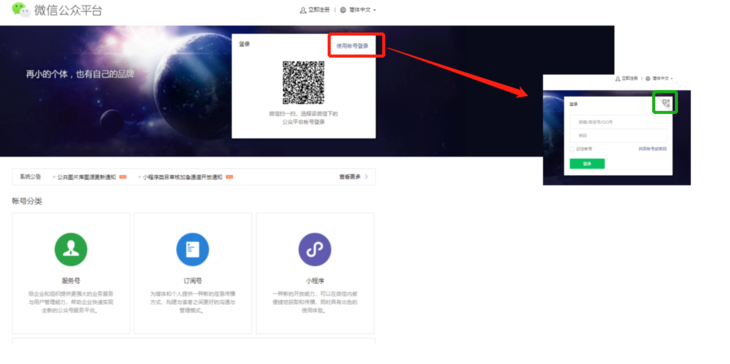Click 查看更多 in the announcements bar

(x=350, y=177)
